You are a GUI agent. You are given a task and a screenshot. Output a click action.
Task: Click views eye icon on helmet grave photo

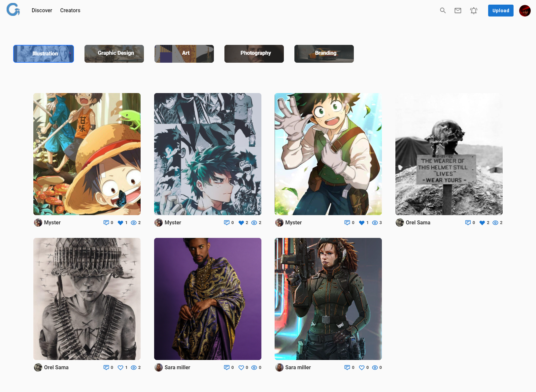point(495,223)
